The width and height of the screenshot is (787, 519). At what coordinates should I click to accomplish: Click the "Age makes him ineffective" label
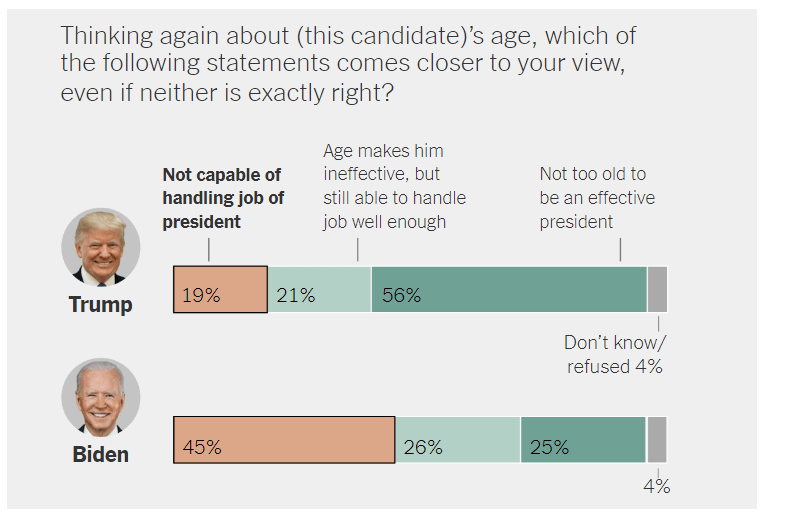point(394,186)
